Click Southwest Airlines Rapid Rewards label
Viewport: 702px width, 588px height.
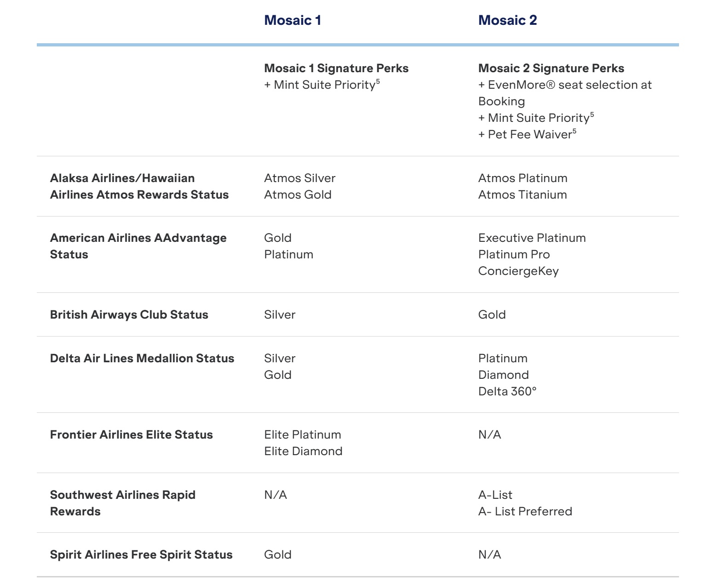122,503
